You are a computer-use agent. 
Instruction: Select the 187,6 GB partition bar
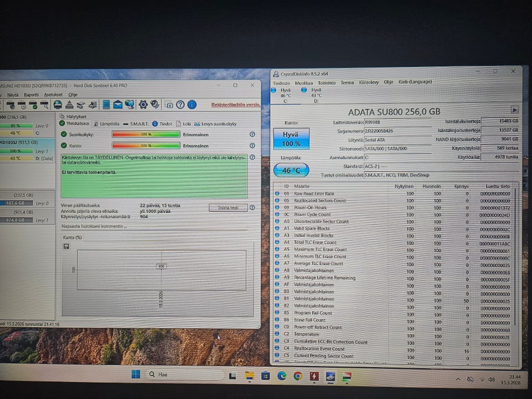(16, 203)
